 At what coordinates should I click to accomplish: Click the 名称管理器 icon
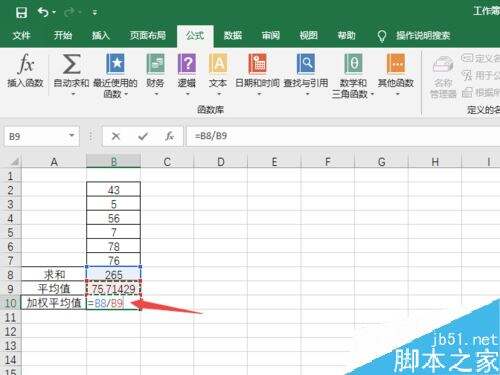click(443, 64)
